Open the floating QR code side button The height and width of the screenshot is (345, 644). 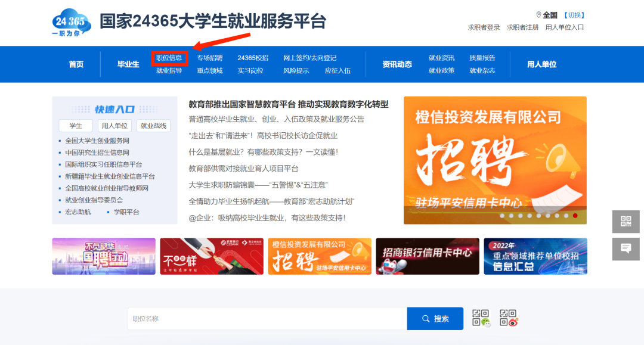pos(626,222)
